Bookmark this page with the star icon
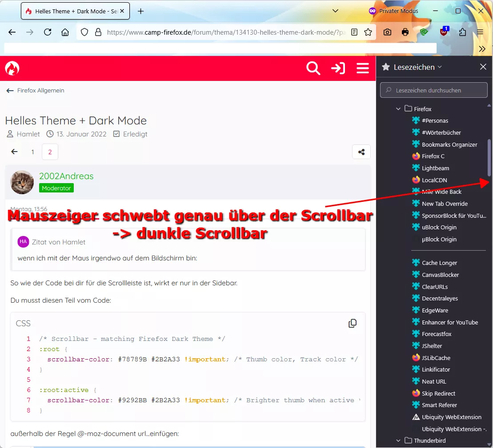 (x=368, y=32)
